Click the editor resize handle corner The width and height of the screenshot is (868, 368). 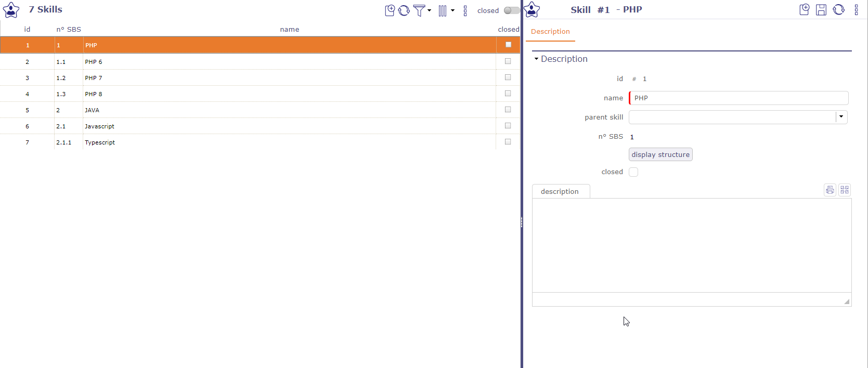click(847, 301)
